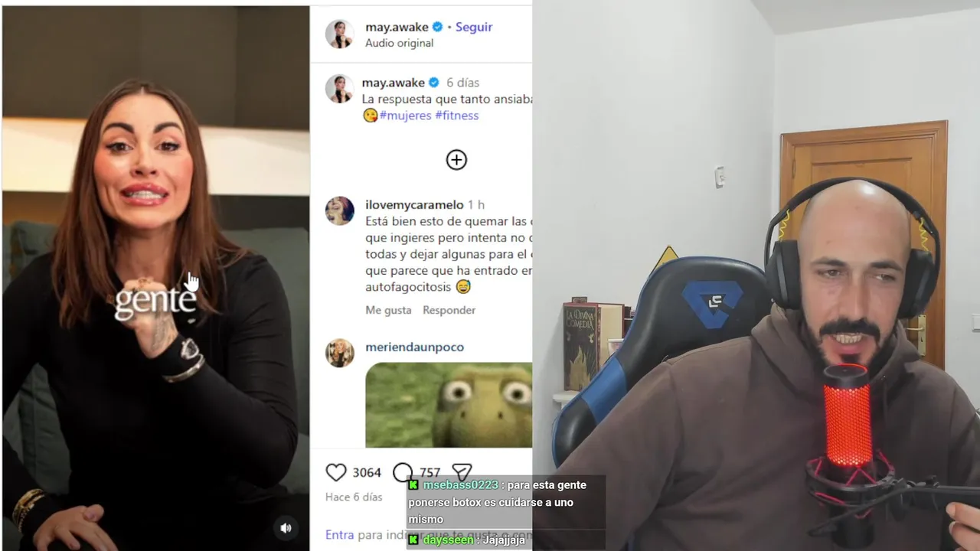Follow may.awake using the Seguir link
The image size is (980, 551).
pos(474,27)
